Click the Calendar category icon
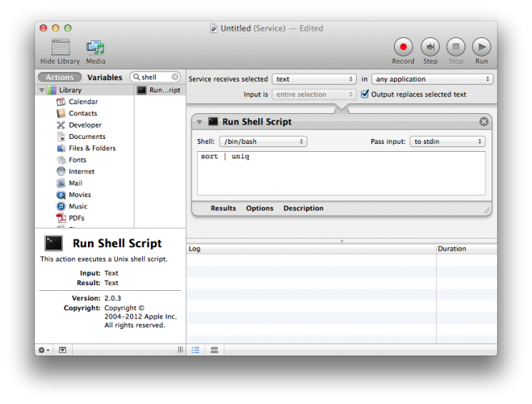 click(61, 102)
